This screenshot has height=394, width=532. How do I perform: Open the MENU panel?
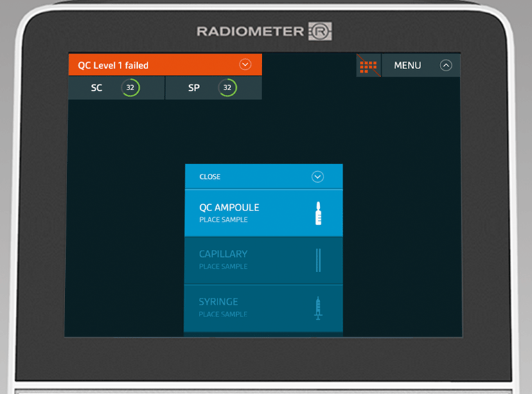coord(420,66)
